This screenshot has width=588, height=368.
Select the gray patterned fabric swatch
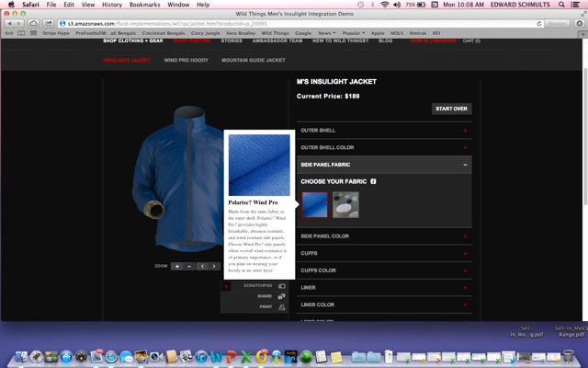pyautogui.click(x=345, y=205)
